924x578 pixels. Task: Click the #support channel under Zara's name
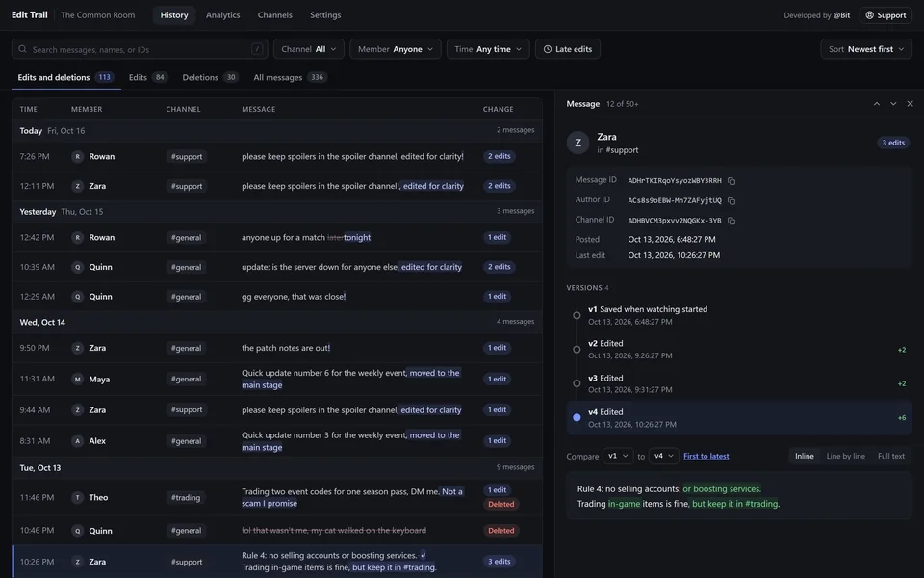(x=622, y=150)
